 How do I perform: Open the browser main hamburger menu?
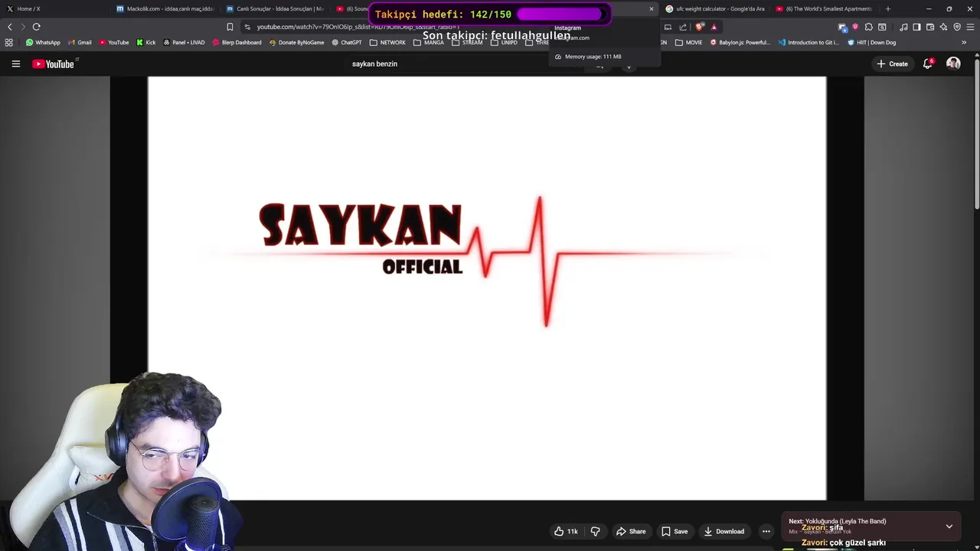970,27
